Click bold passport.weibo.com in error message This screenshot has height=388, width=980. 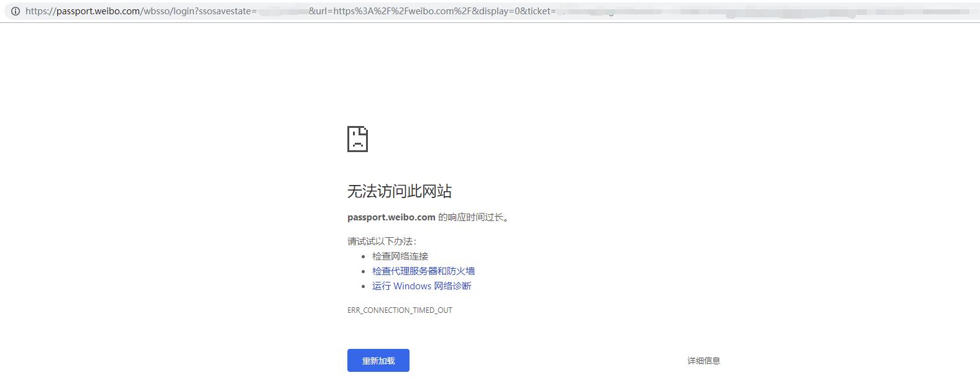pyautogui.click(x=391, y=217)
